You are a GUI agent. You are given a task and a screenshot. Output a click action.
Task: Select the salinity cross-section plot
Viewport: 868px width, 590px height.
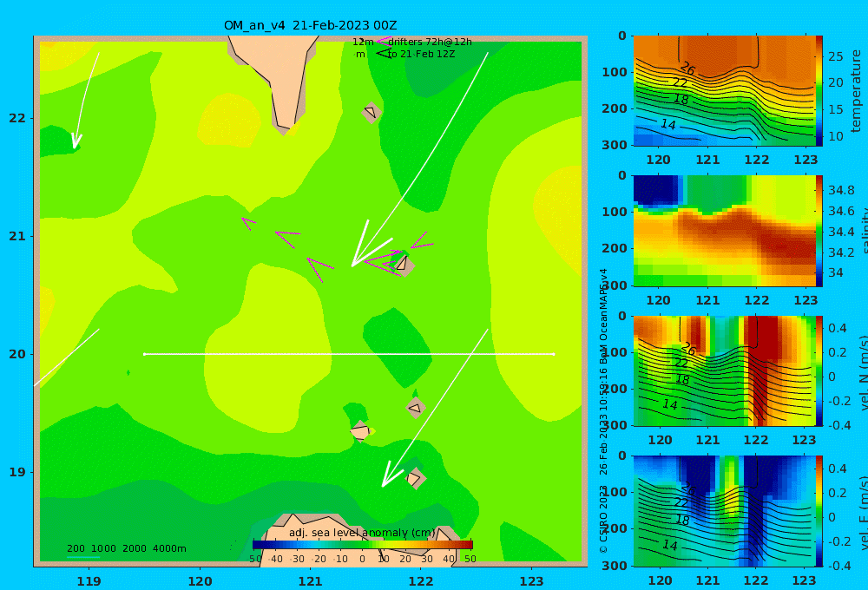coord(724,231)
